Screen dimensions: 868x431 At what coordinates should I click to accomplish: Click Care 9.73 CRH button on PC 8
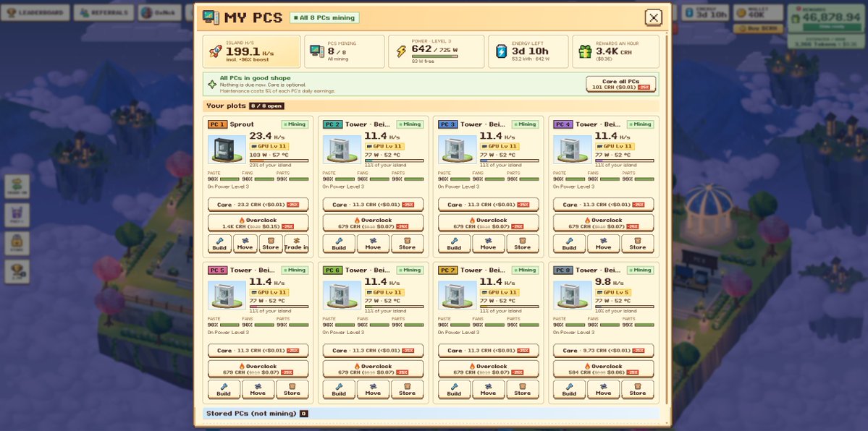[x=603, y=351]
